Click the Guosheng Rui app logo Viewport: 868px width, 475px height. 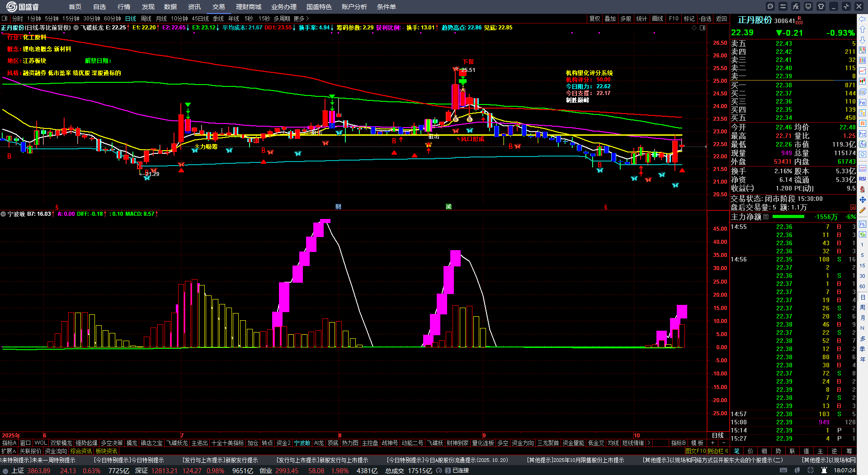pyautogui.click(x=23, y=6)
